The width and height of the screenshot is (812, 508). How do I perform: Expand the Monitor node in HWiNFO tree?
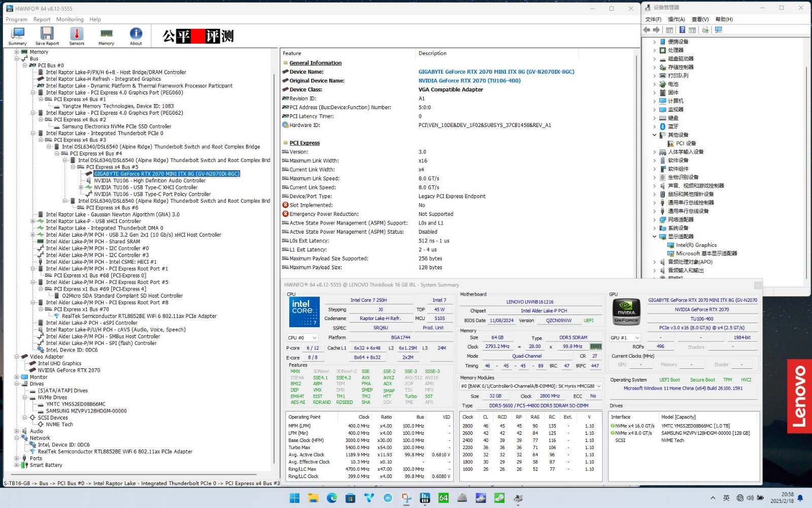(x=17, y=377)
